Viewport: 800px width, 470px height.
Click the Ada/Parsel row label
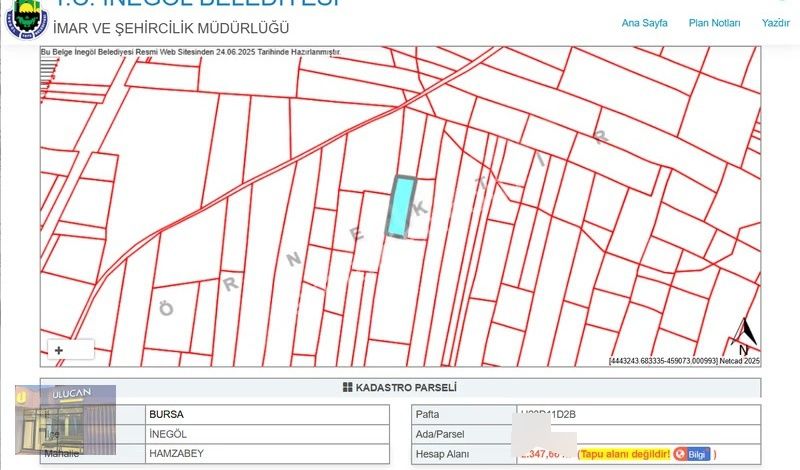click(x=440, y=434)
